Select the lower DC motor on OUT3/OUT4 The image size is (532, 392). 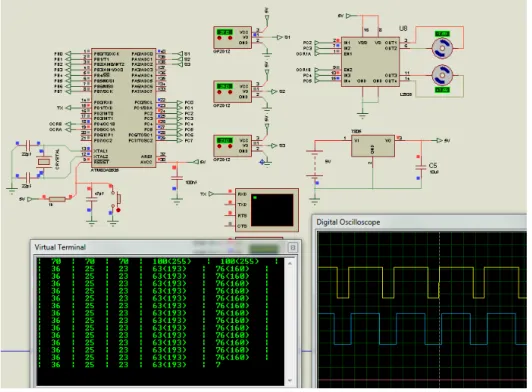click(x=442, y=75)
